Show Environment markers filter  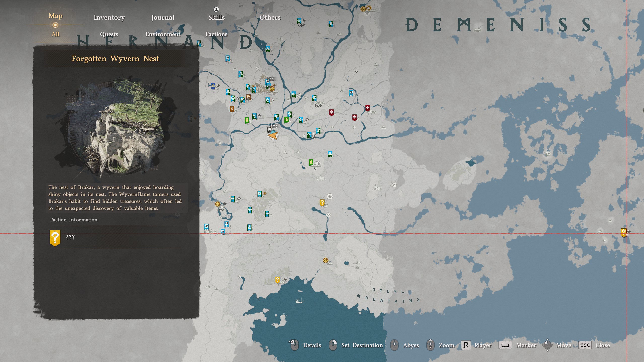(x=163, y=34)
